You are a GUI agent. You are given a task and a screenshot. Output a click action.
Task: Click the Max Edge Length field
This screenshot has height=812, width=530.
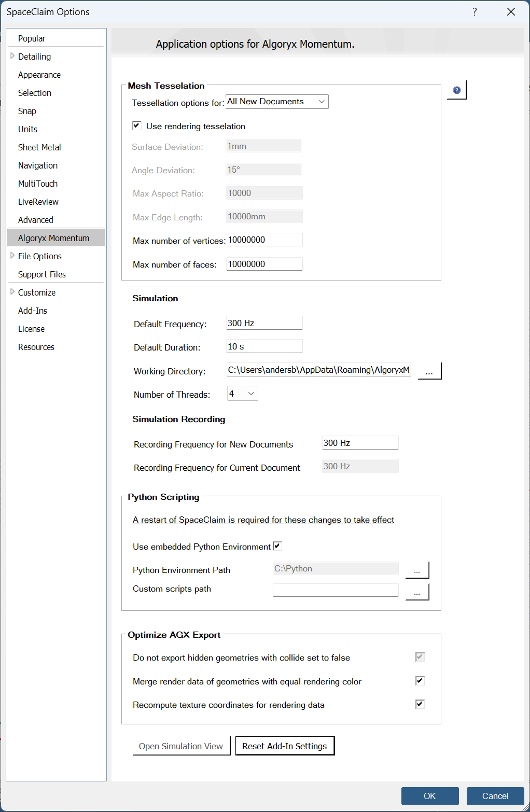click(x=264, y=216)
